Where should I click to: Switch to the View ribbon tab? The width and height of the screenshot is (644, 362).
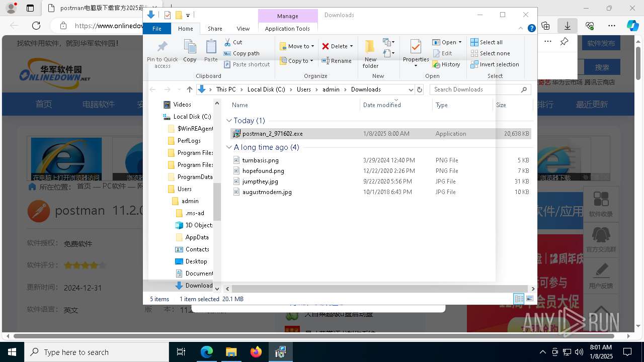pos(243,29)
